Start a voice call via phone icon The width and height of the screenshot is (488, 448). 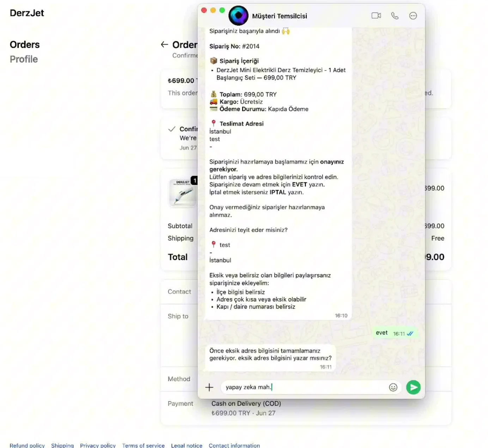(x=395, y=16)
